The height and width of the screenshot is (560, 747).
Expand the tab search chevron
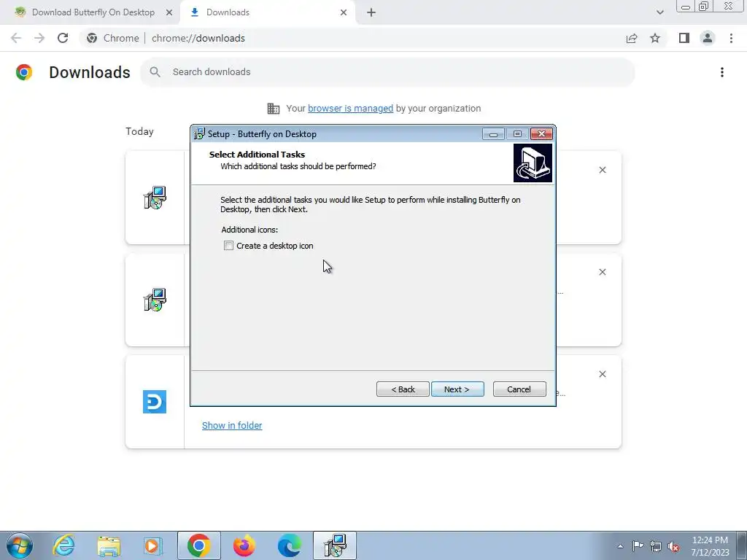pos(659,12)
